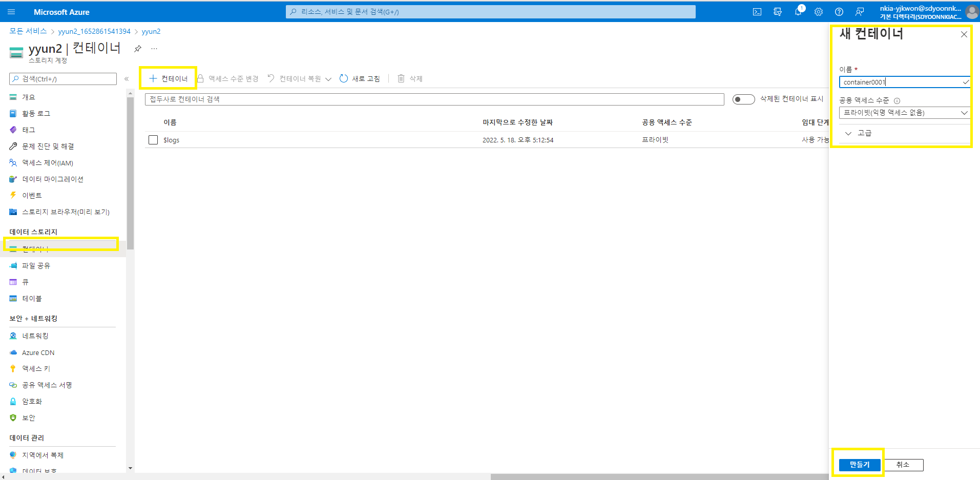Click the top resource search bar
Image resolution: width=980 pixels, height=480 pixels.
point(491,12)
